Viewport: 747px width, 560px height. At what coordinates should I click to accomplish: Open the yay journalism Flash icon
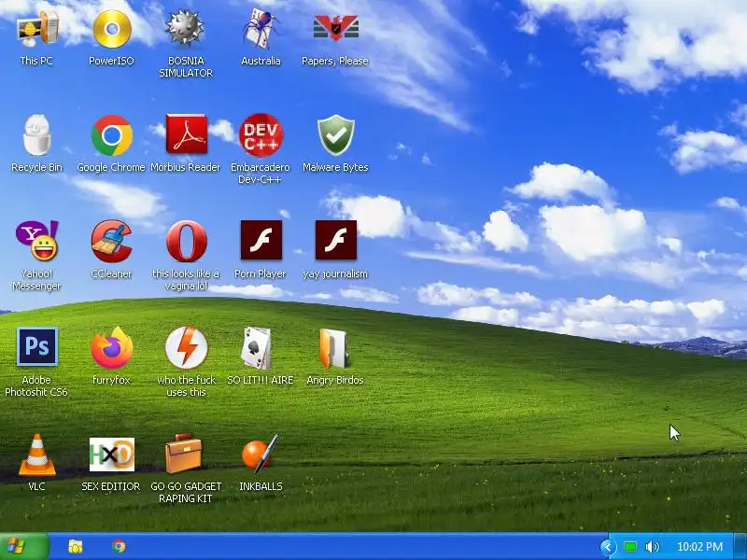point(336,240)
